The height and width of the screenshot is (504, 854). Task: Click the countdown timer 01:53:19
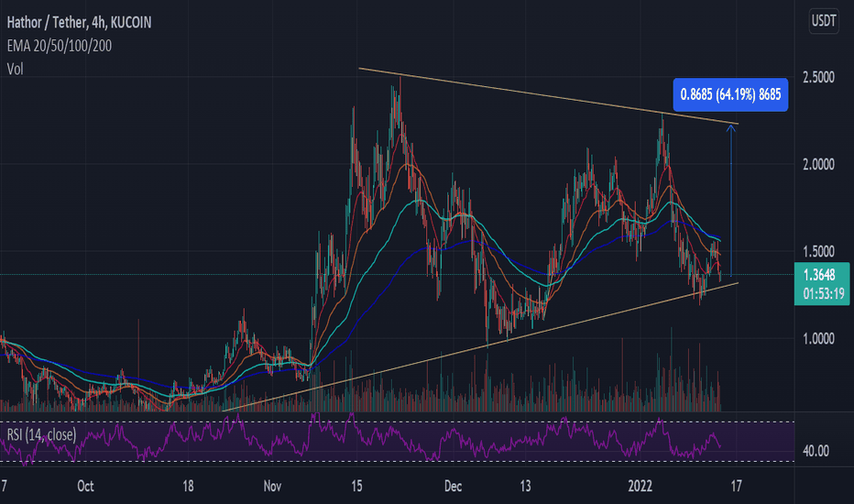(x=823, y=294)
